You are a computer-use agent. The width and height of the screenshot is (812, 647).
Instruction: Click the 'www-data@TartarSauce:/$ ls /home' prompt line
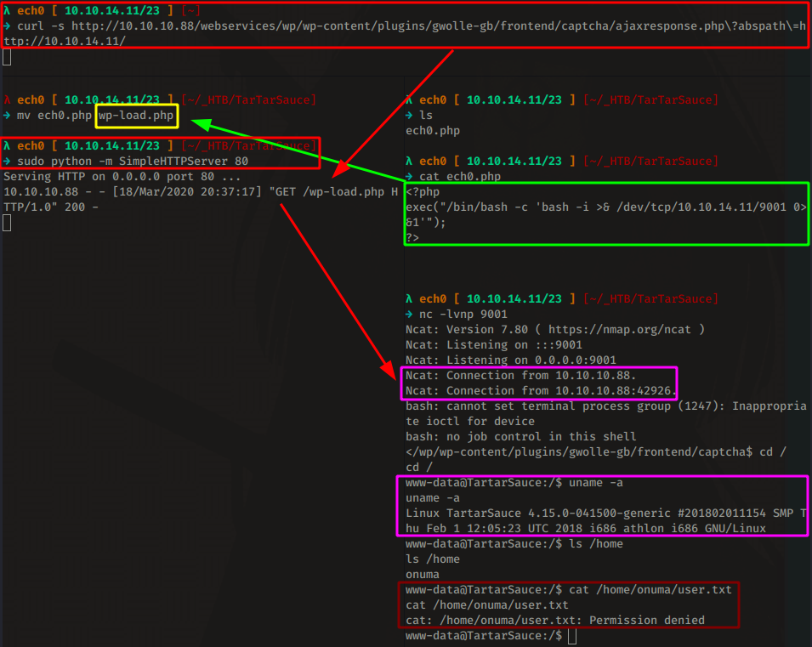click(514, 544)
